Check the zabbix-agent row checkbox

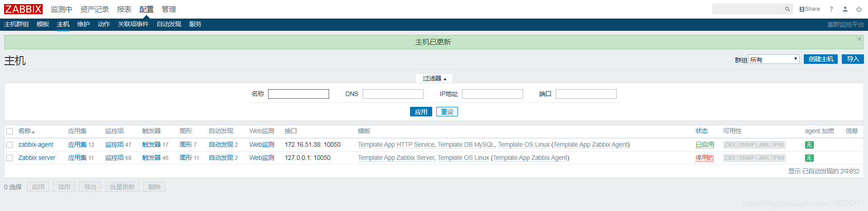pos(9,145)
